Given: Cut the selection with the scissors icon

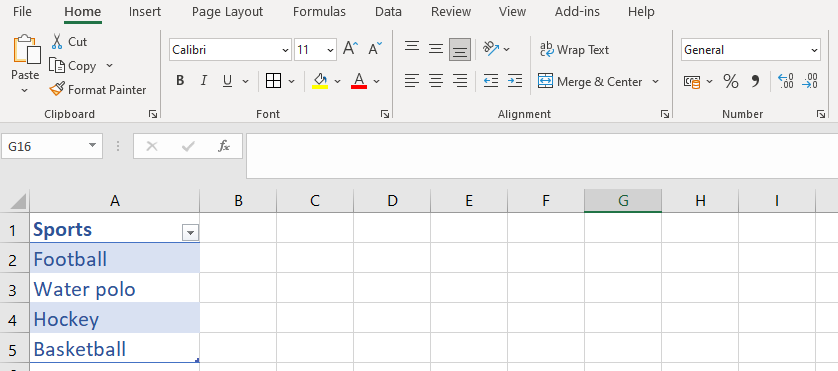Looking at the screenshot, I should [57, 42].
